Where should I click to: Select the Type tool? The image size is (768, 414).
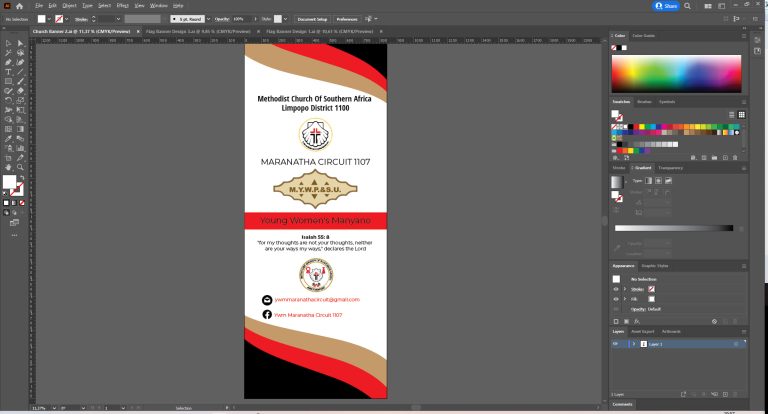coord(8,72)
